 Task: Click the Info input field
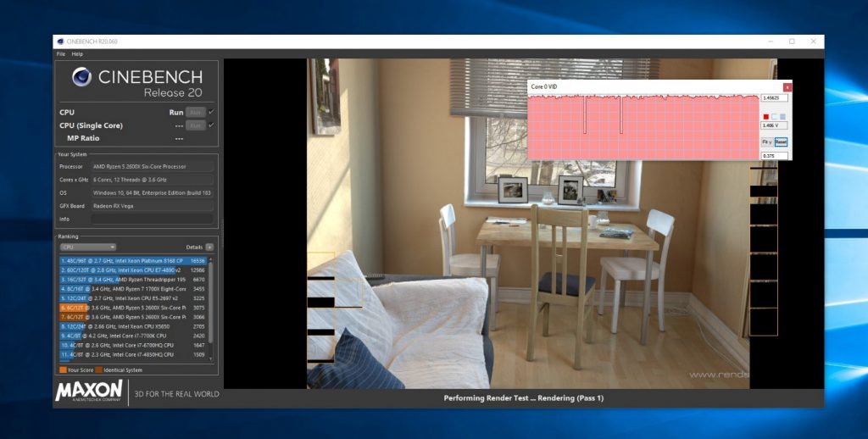click(x=152, y=218)
